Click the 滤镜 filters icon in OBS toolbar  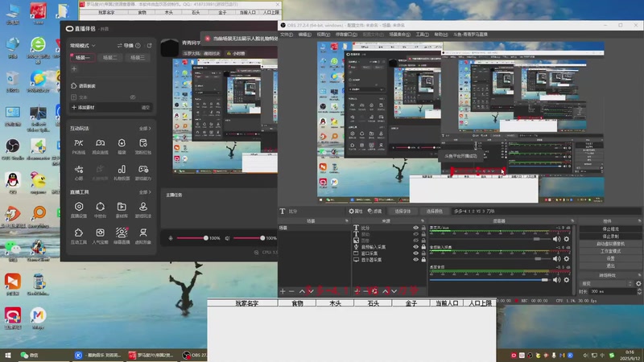[x=374, y=212]
